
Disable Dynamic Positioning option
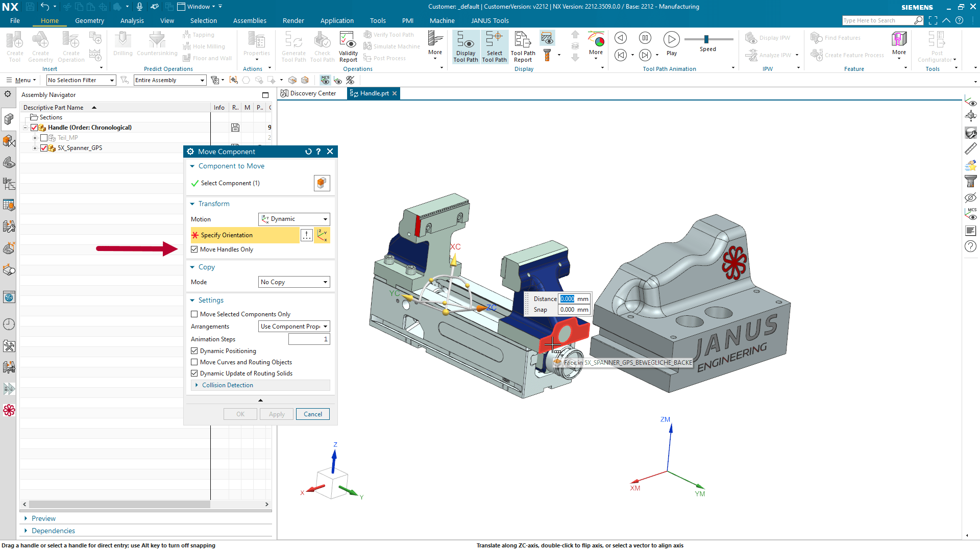[194, 350]
